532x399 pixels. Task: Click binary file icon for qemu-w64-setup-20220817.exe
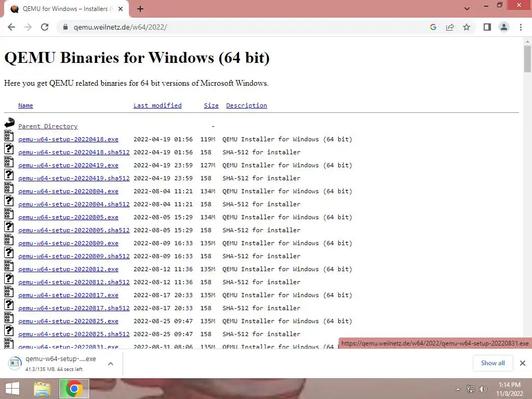click(x=9, y=292)
